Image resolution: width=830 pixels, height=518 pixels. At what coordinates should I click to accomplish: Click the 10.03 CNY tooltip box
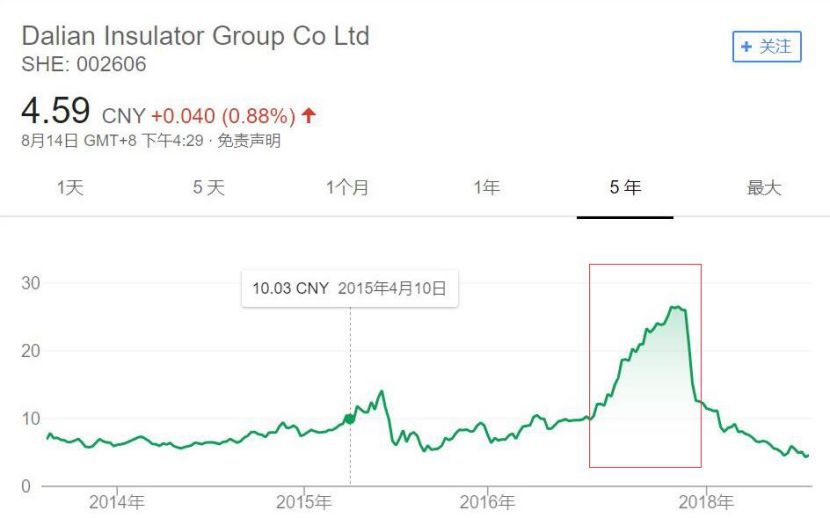tap(349, 289)
